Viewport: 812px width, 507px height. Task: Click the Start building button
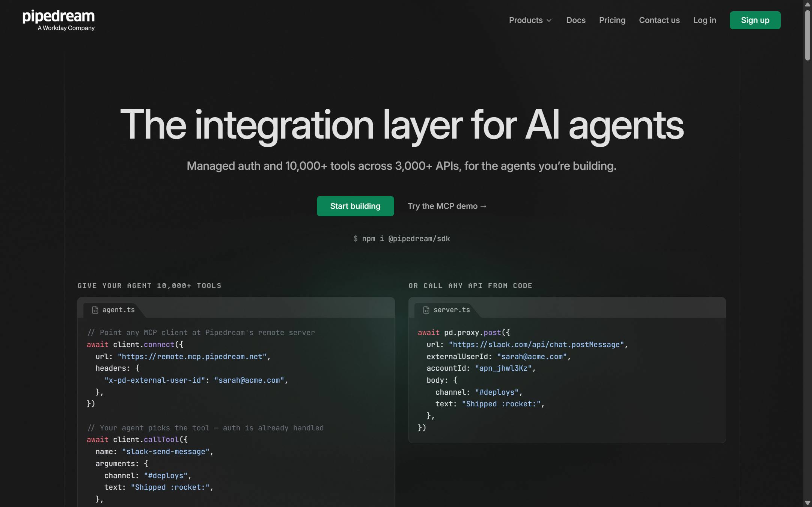coord(355,206)
